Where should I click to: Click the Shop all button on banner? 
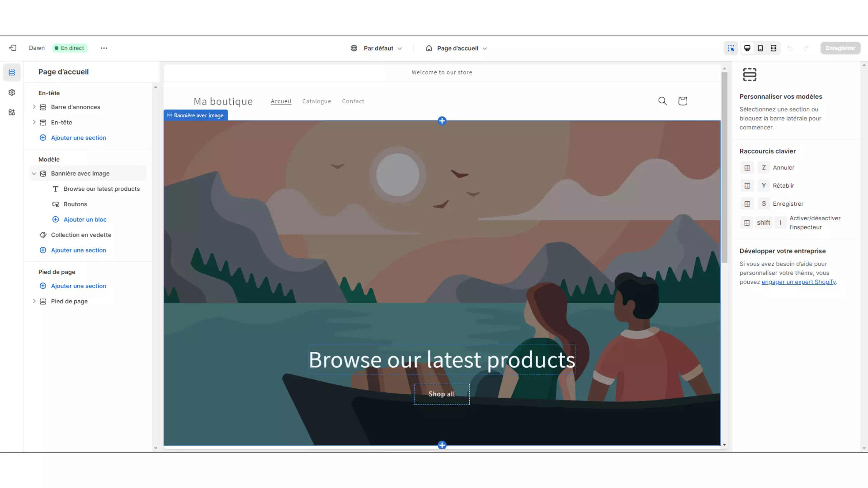[x=442, y=394]
